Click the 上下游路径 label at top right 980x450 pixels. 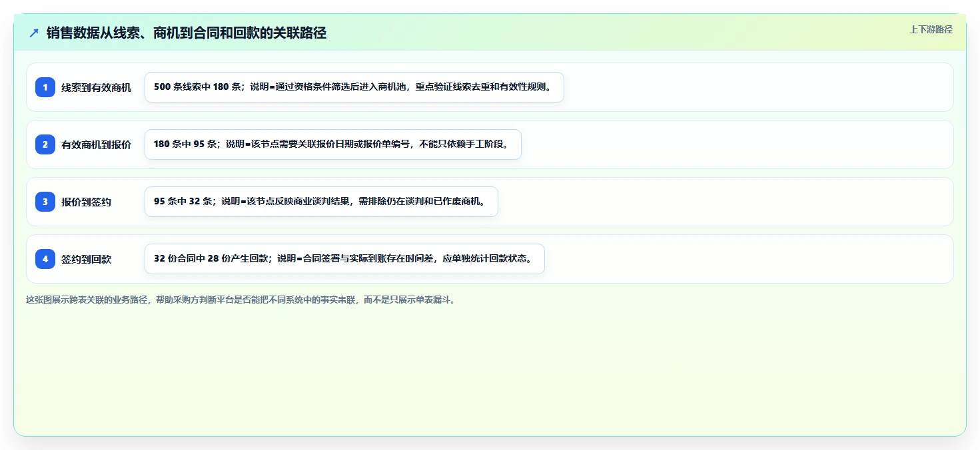pos(931,29)
